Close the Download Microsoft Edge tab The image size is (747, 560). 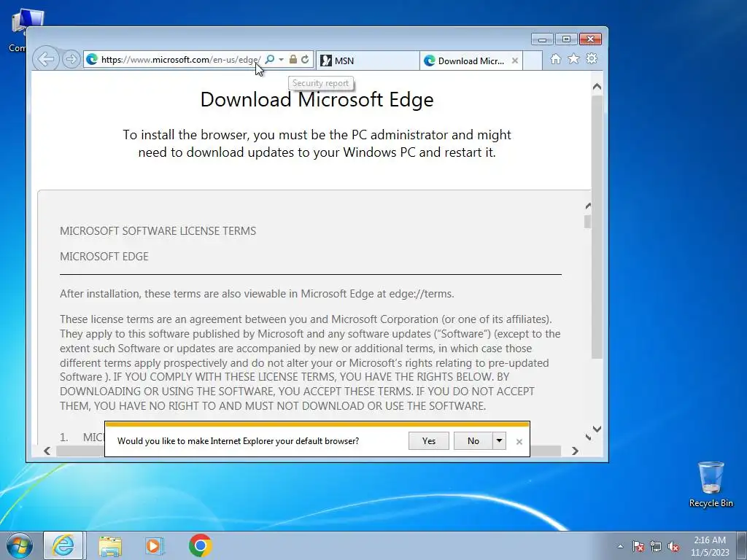[x=514, y=61]
